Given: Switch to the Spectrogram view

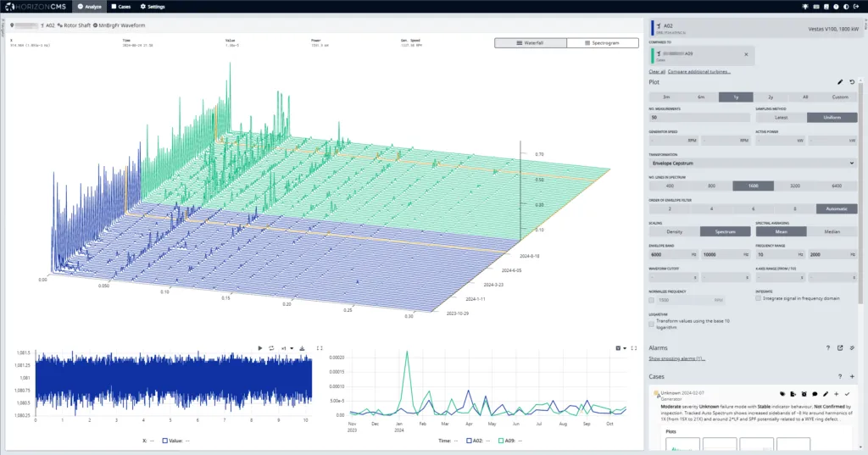Looking at the screenshot, I should [602, 42].
